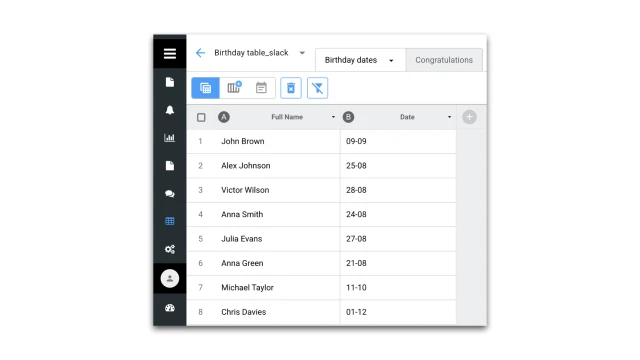Click the add column view icon
Screen dimensions: 640x360
[x=234, y=88]
